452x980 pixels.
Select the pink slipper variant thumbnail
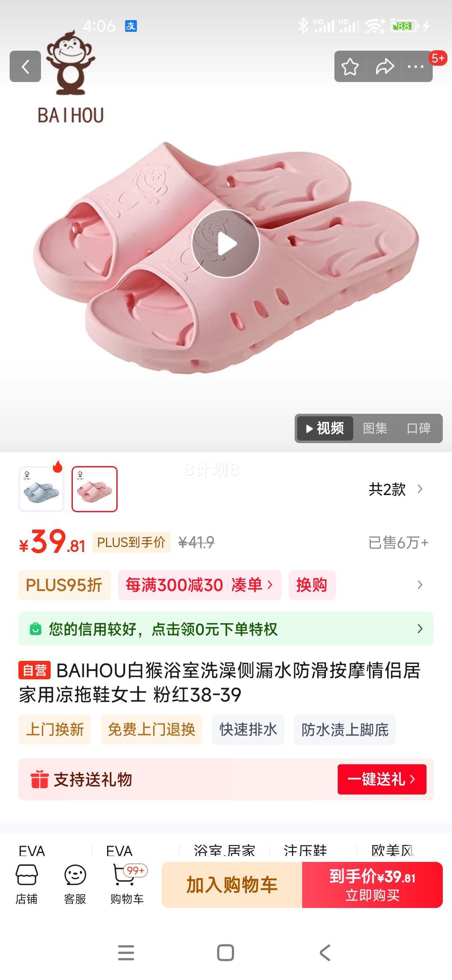(x=95, y=489)
